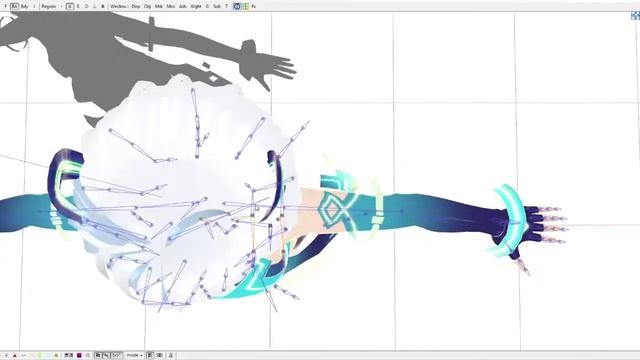This screenshot has height=360, width=640.
Task: Toggle the EA button in top toolbar
Action: click(15, 7)
